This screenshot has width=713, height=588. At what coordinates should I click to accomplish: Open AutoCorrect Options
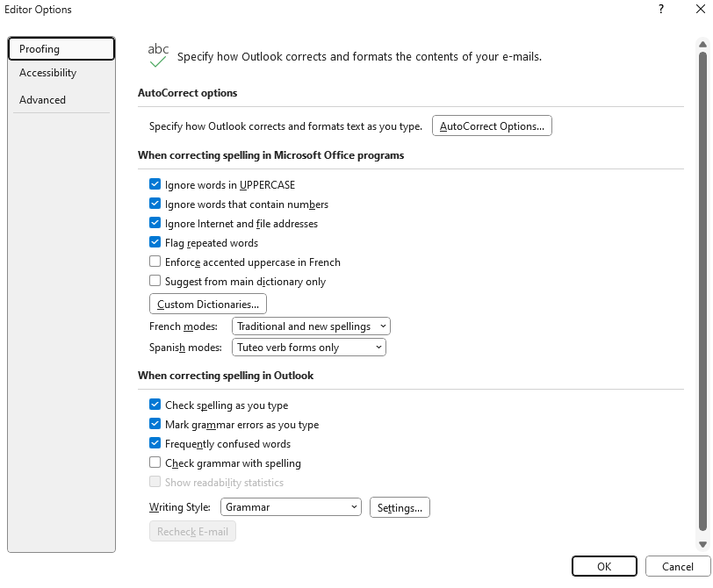(x=492, y=125)
